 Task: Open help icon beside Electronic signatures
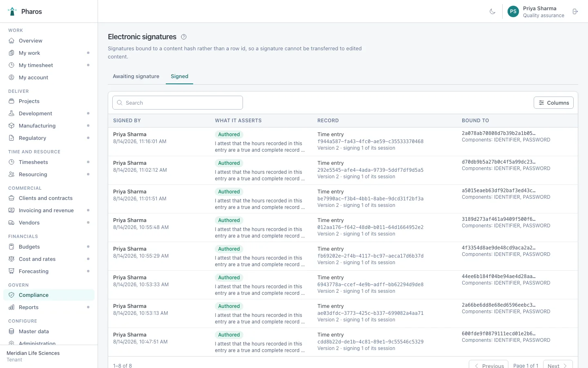(x=184, y=37)
